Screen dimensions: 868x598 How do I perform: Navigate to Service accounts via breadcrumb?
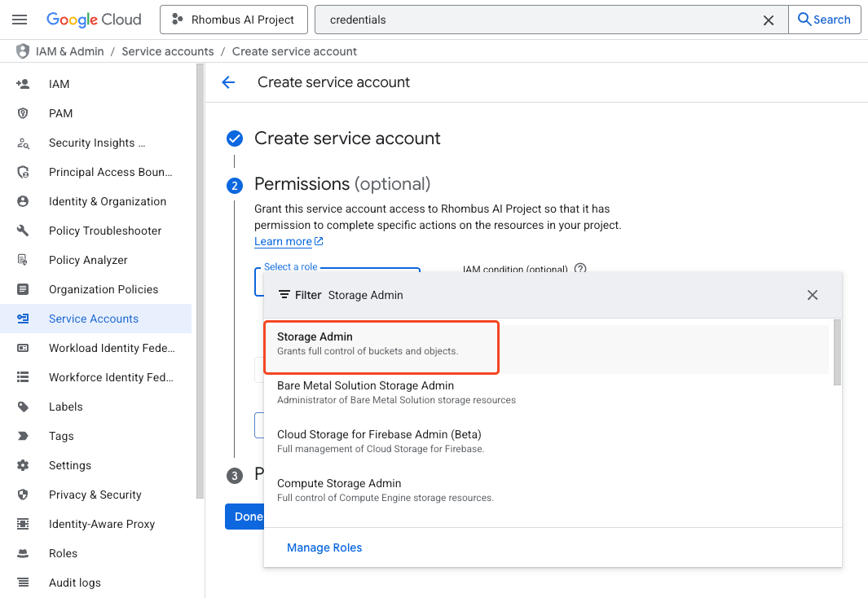click(167, 51)
